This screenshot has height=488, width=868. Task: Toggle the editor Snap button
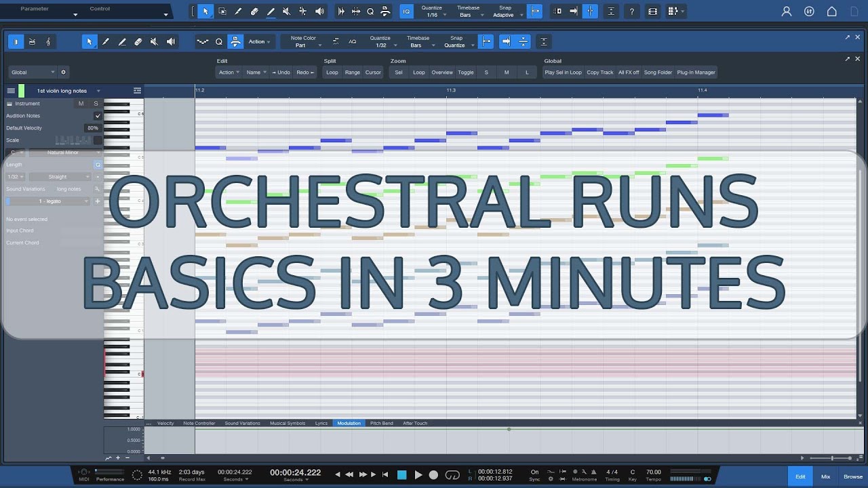click(486, 42)
